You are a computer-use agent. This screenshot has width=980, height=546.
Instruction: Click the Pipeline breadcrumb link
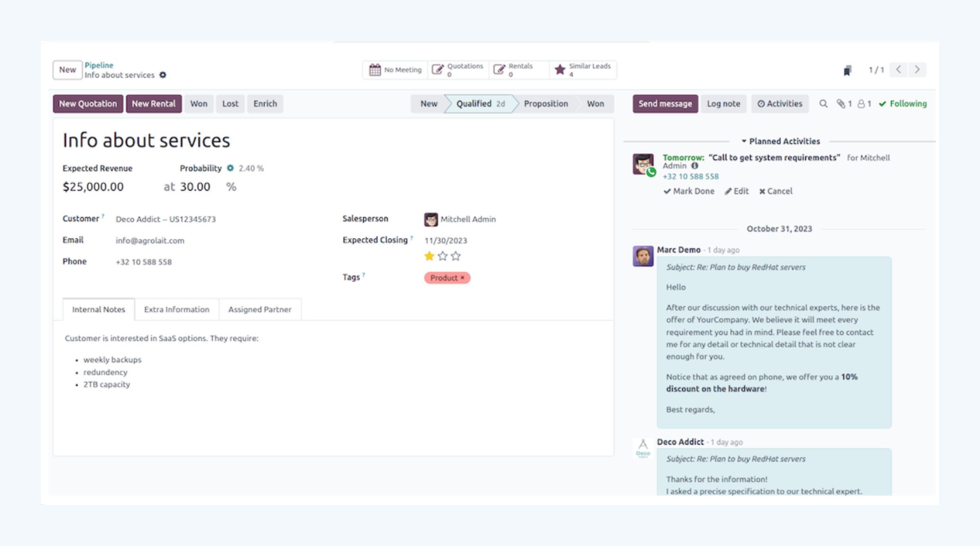point(99,65)
